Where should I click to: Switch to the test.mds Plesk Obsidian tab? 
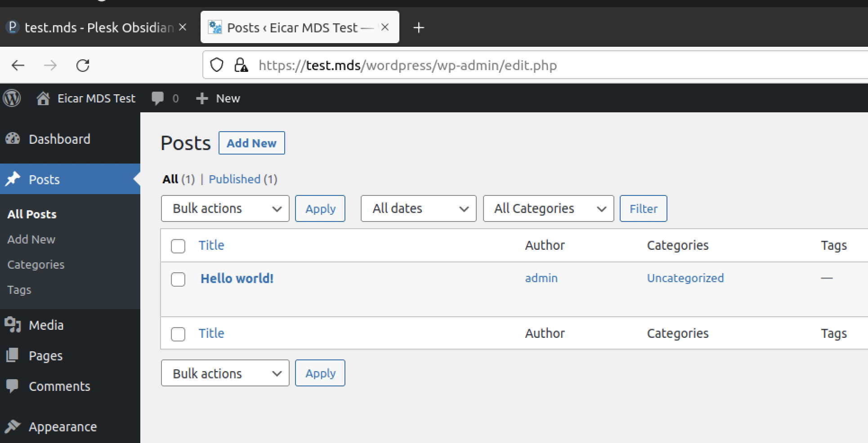94,28
